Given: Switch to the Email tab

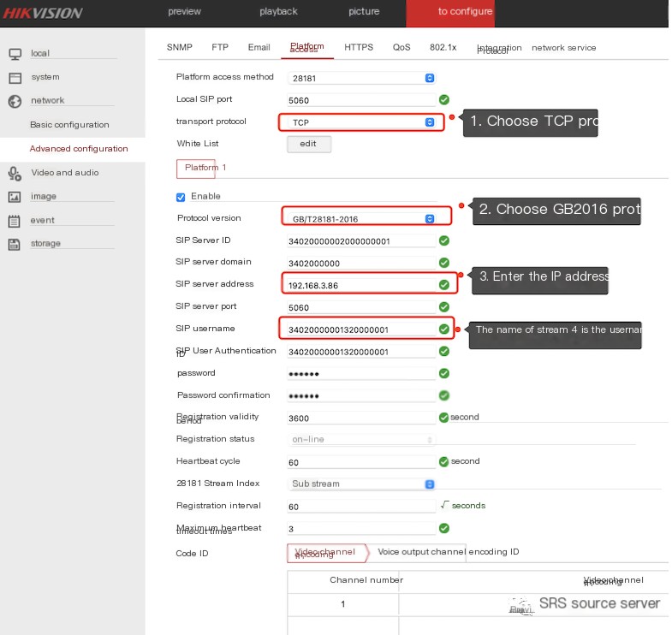Looking at the screenshot, I should pyautogui.click(x=259, y=47).
